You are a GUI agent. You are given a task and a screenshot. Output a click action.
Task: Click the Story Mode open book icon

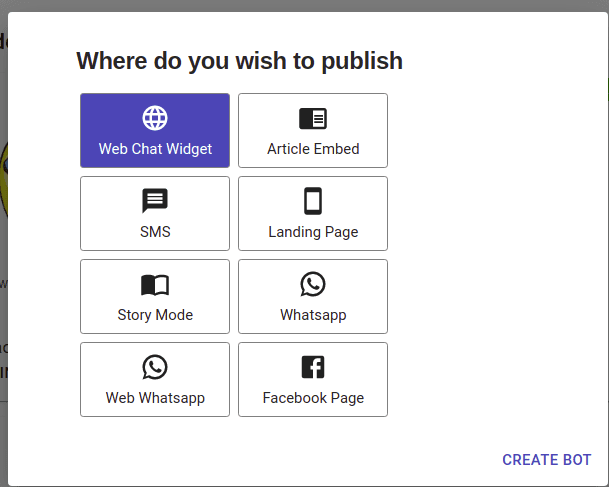click(155, 285)
